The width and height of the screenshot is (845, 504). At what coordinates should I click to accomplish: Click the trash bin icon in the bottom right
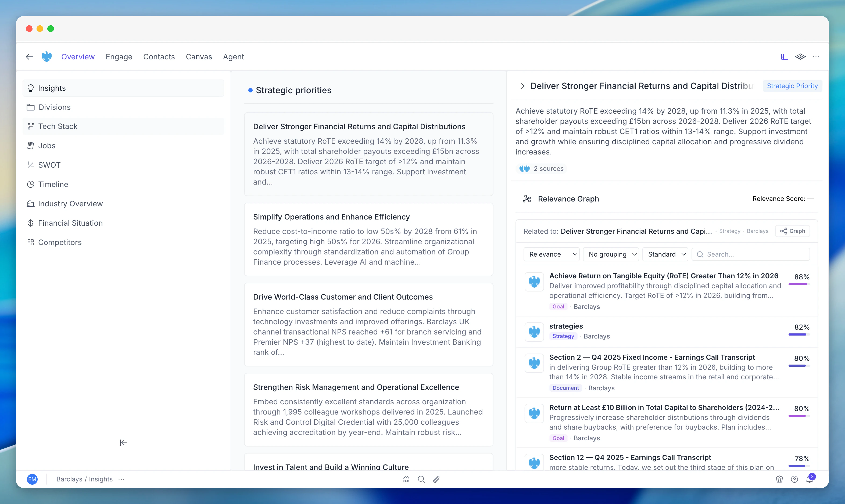coord(779,479)
